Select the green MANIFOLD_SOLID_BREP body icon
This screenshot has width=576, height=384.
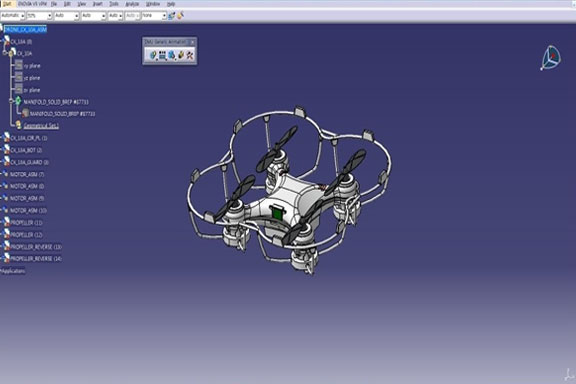tap(18, 101)
